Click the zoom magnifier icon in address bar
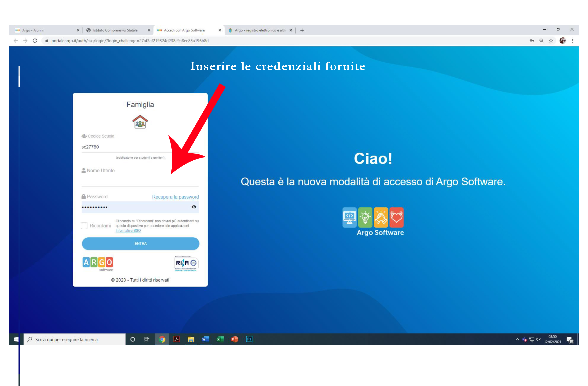 [x=541, y=41]
